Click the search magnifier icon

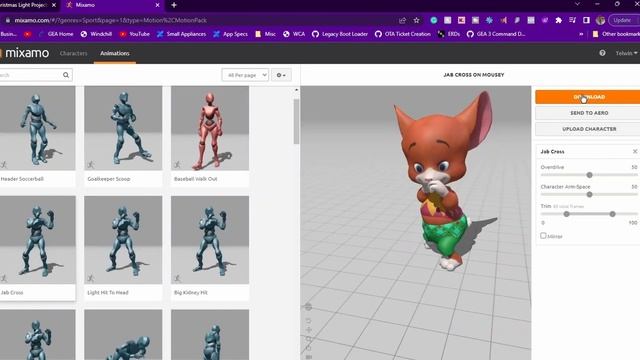66,75
